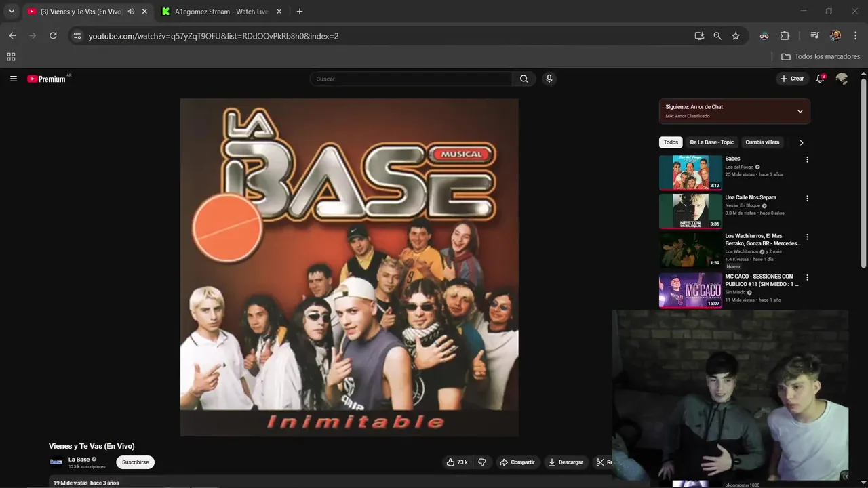Open tab search dropdown arrow

[12, 12]
